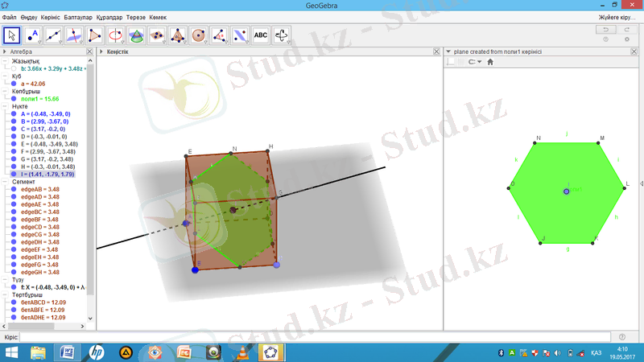Select the Move arrow tool
644x362 pixels.
[x=11, y=35]
